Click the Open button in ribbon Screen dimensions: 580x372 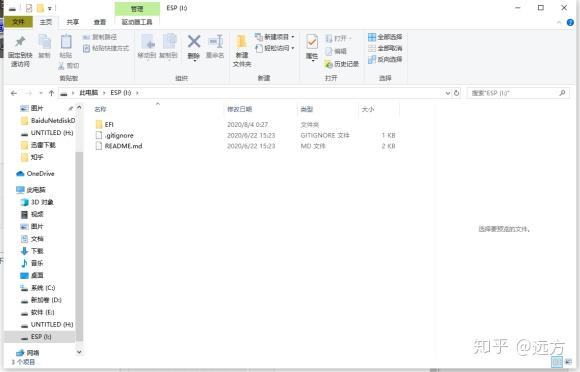point(338,38)
